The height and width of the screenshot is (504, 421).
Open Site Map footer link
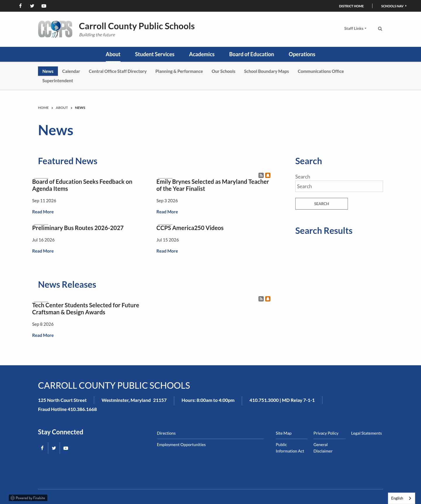pos(284,433)
